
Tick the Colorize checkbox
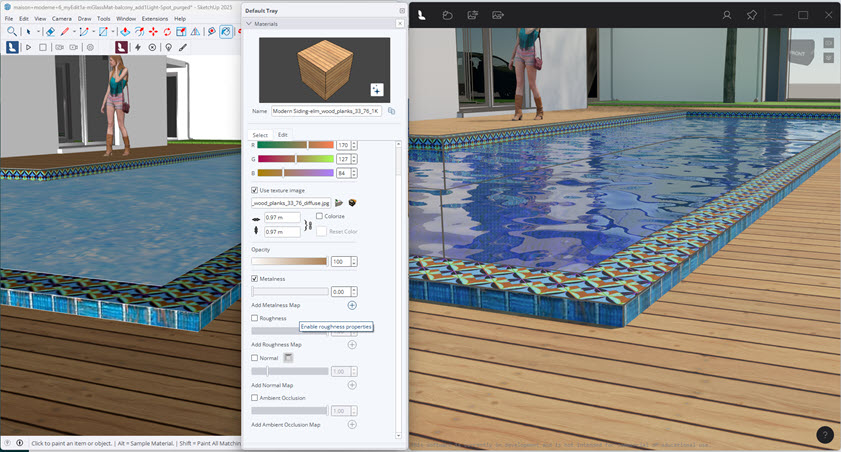(x=320, y=216)
